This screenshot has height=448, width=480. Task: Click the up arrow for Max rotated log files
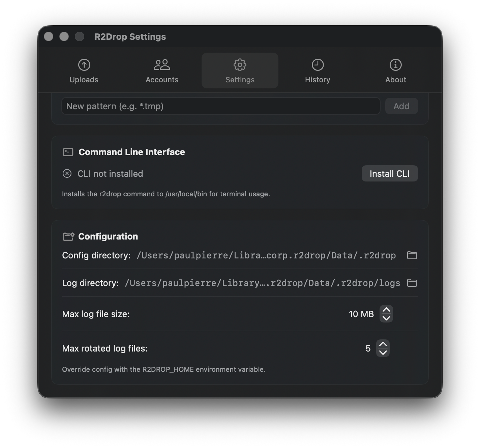(383, 344)
